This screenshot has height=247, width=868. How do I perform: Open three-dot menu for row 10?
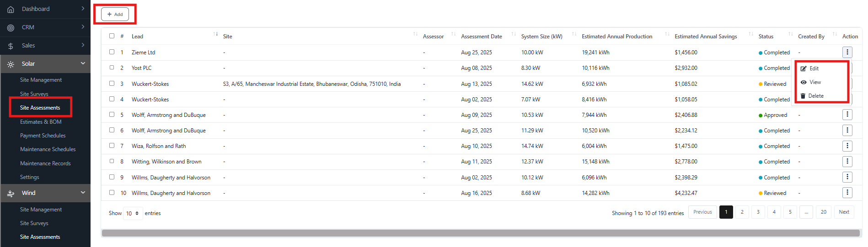tap(847, 193)
